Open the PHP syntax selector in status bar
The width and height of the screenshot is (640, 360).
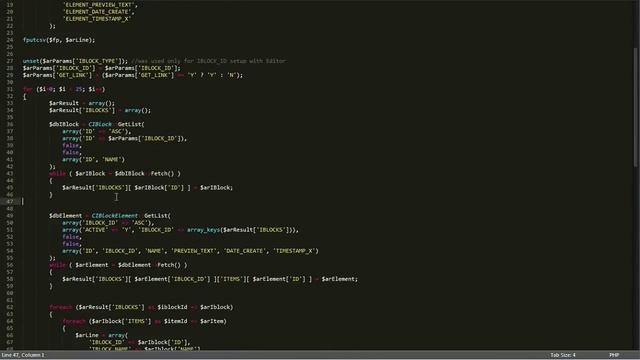point(614,355)
